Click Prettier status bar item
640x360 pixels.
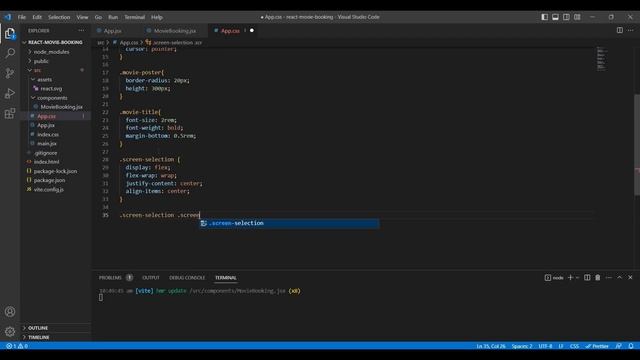coord(597,346)
